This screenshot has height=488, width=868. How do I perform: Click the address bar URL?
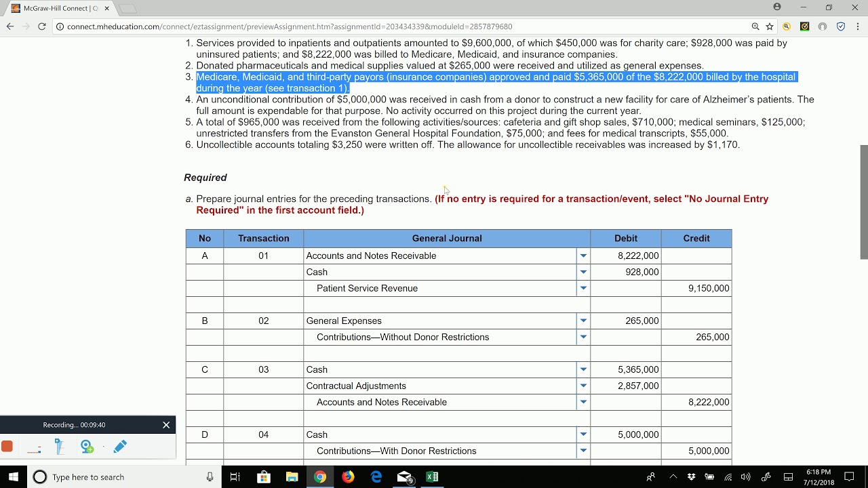290,26
